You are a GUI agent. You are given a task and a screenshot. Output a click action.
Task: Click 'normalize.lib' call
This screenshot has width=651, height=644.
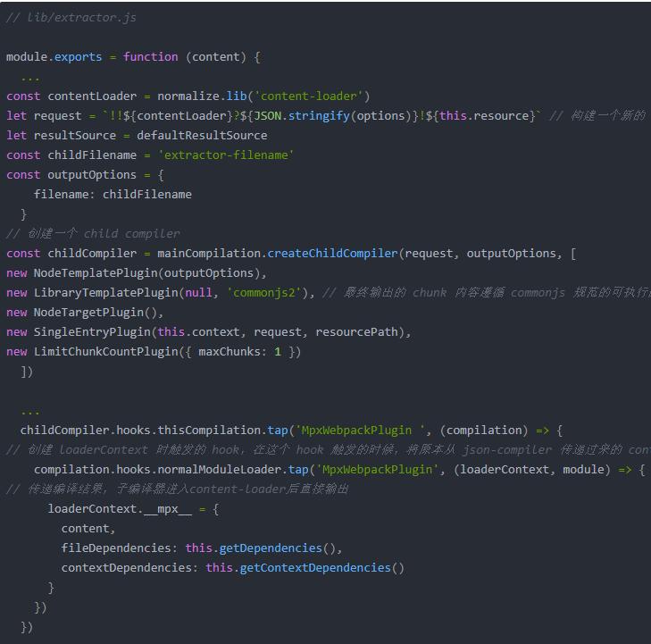(202, 96)
